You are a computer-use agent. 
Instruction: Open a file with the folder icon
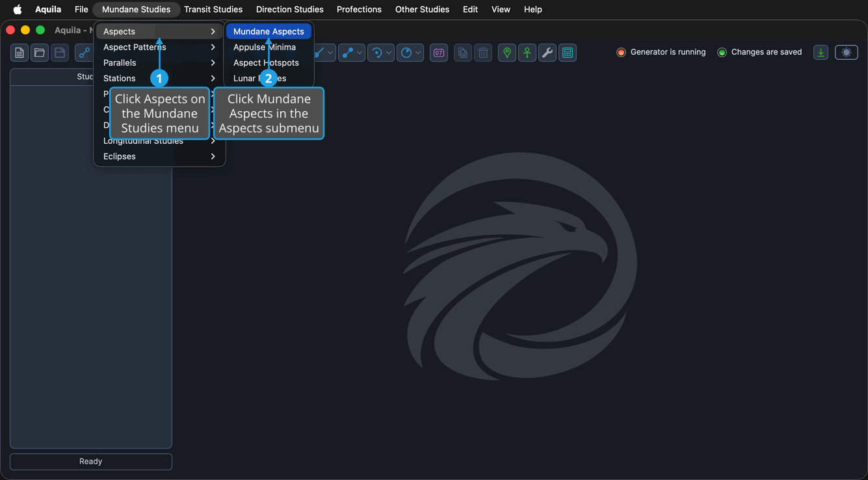pyautogui.click(x=40, y=53)
